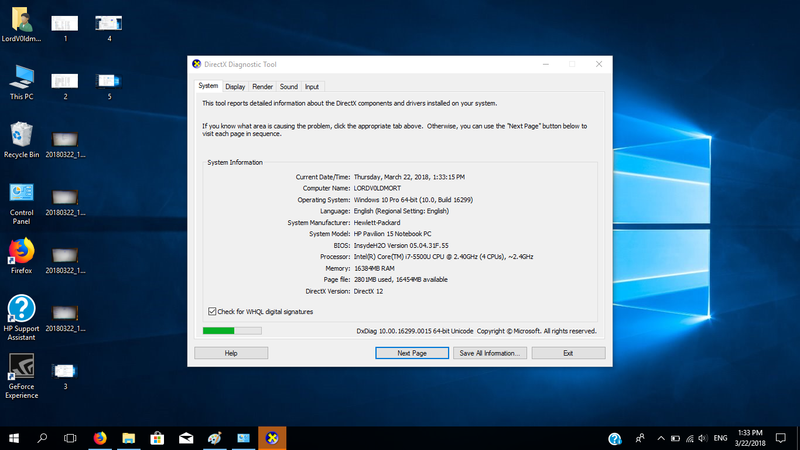Viewport: 800px width, 450px height.
Task: Click the Next Page button
Action: [x=412, y=353]
